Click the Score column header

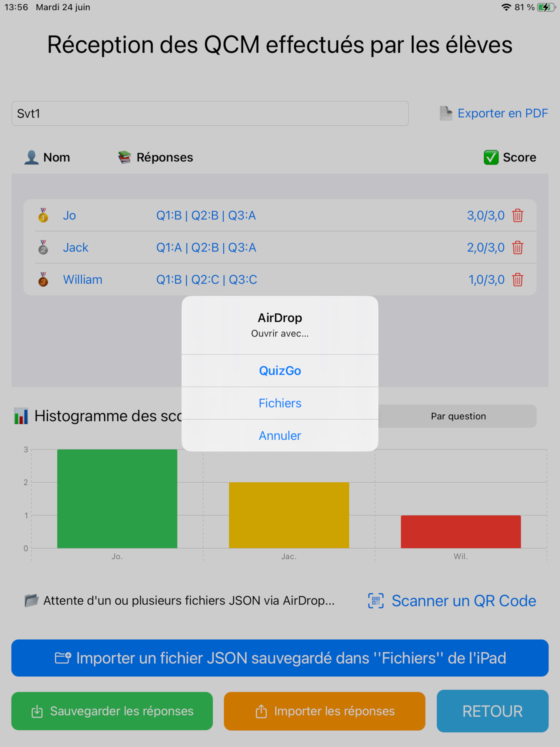(x=520, y=157)
